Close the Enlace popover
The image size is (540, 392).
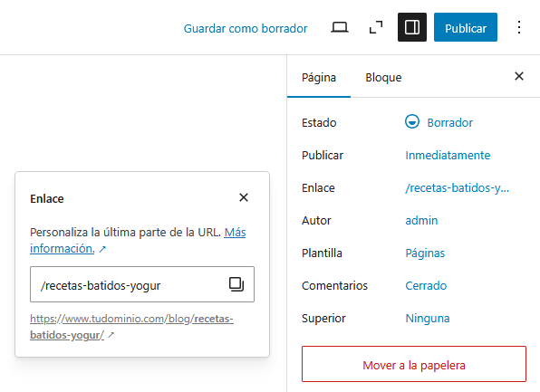[x=244, y=197]
